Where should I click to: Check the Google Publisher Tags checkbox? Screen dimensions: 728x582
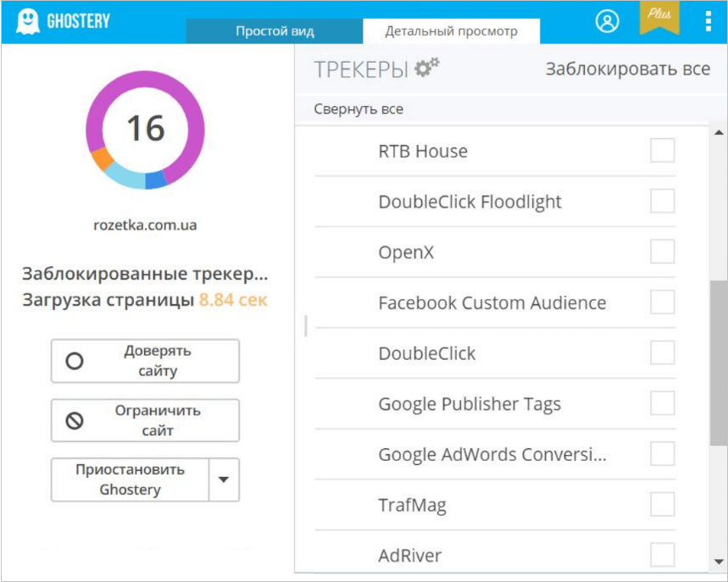(x=662, y=403)
